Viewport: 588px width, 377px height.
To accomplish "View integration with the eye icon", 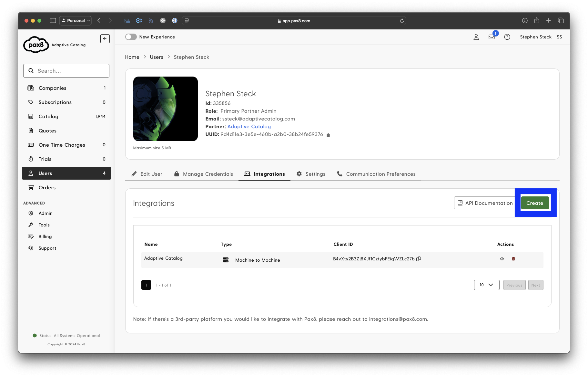I will (502, 259).
